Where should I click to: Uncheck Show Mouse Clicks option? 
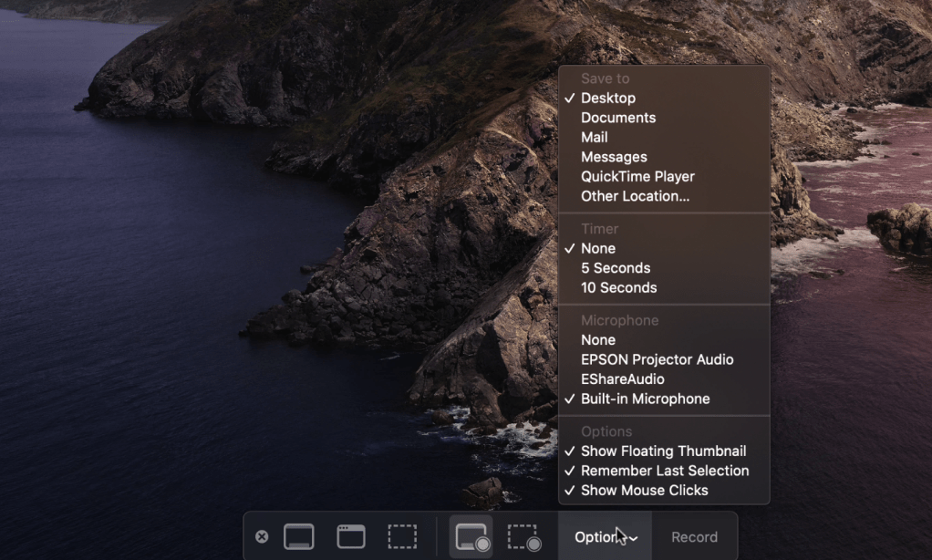(x=644, y=490)
